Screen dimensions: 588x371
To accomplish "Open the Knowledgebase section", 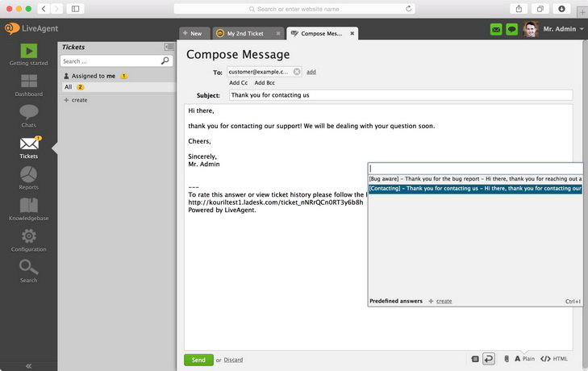I will click(28, 208).
